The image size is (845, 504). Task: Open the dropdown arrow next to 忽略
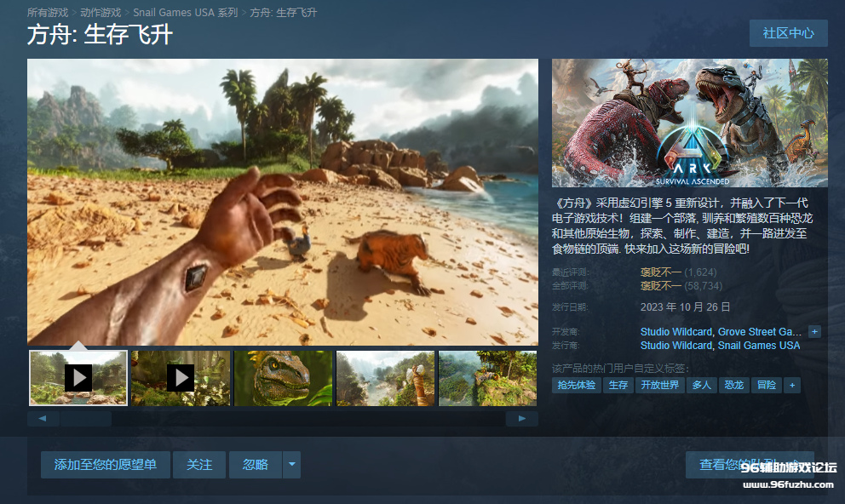(291, 465)
